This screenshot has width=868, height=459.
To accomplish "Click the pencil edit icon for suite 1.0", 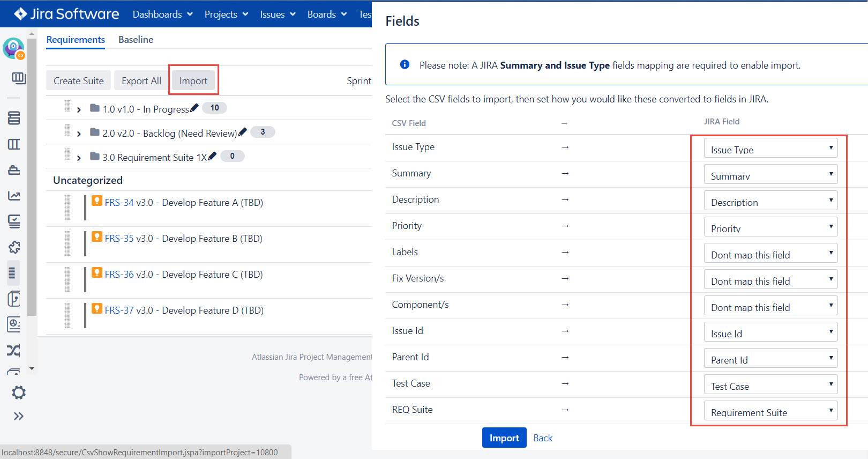I will (x=194, y=108).
